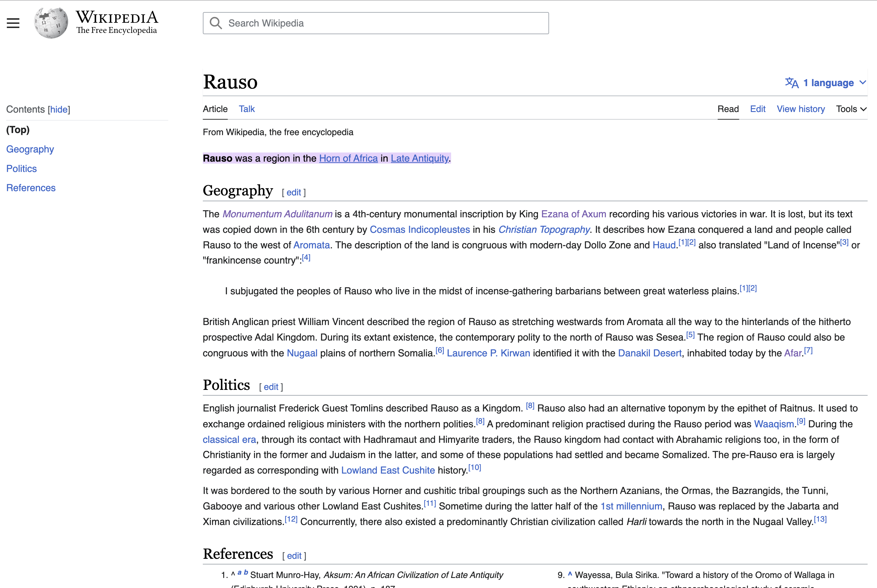Open citation 13 superscript link

pyautogui.click(x=820, y=520)
